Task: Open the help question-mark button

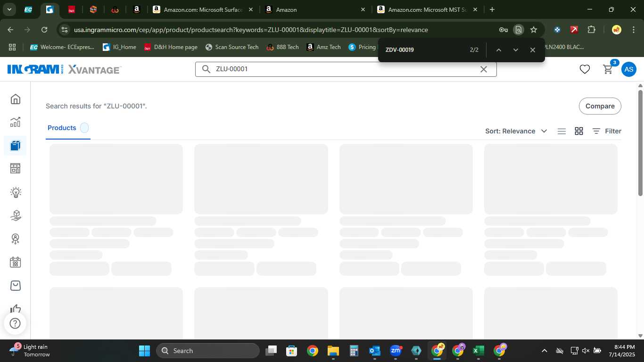Action: coord(15,323)
